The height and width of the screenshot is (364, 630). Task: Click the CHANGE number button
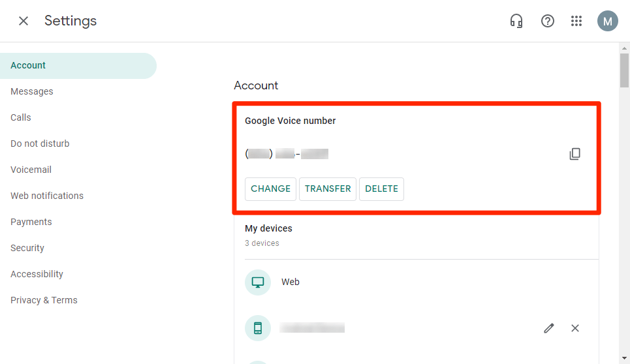[x=270, y=189]
